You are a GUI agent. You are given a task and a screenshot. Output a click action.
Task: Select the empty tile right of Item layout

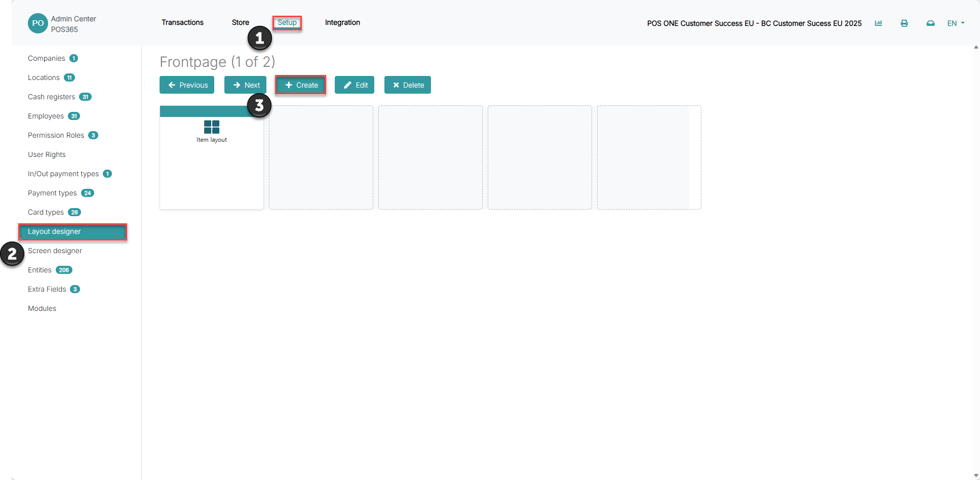(x=321, y=157)
